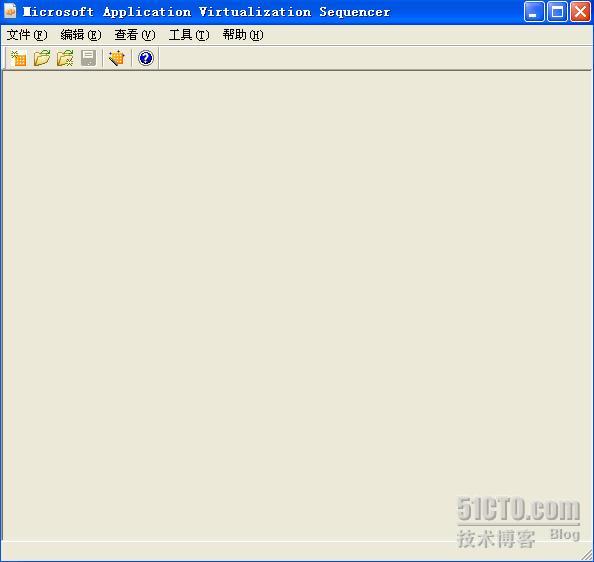The image size is (594, 562).
Task: Open the 工具(T) menu
Action: [x=189, y=35]
